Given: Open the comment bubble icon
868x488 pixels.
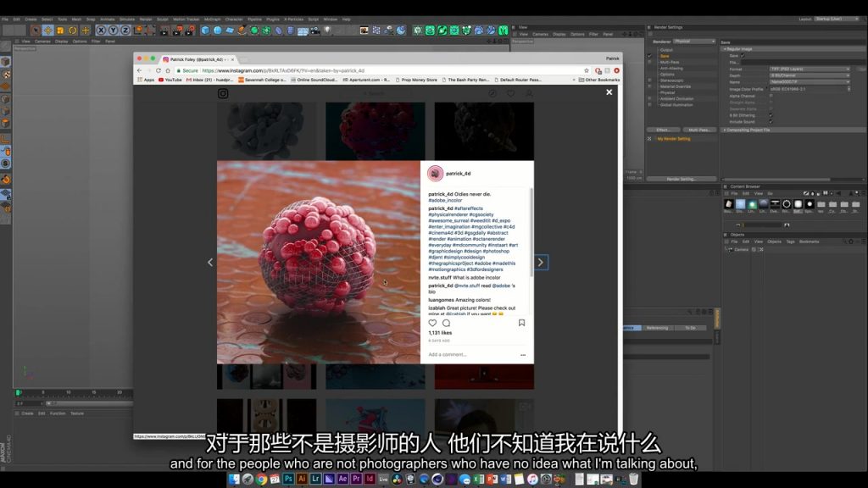Looking at the screenshot, I should pos(446,323).
